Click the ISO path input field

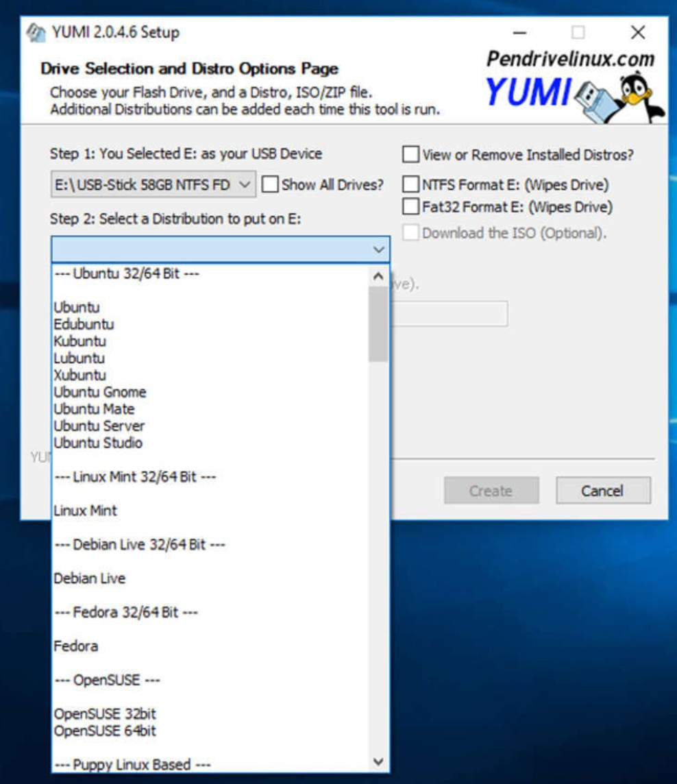coord(449,314)
